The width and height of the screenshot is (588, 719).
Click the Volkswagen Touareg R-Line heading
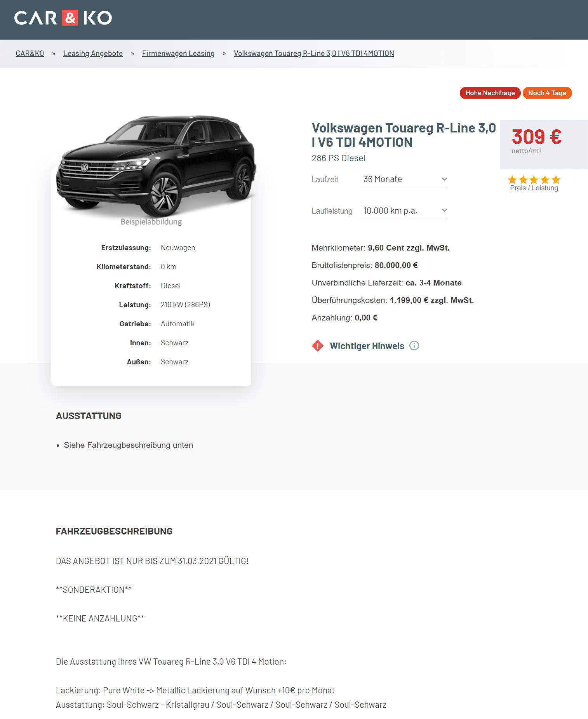[404, 135]
